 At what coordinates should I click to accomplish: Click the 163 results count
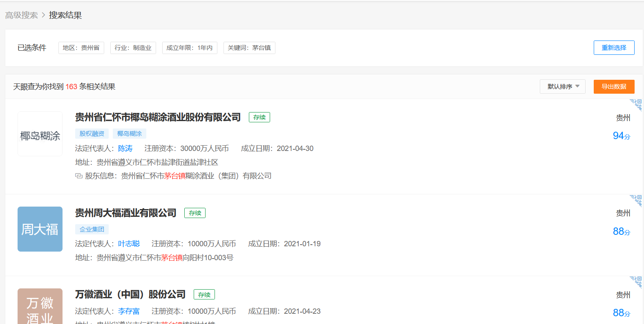[72, 87]
